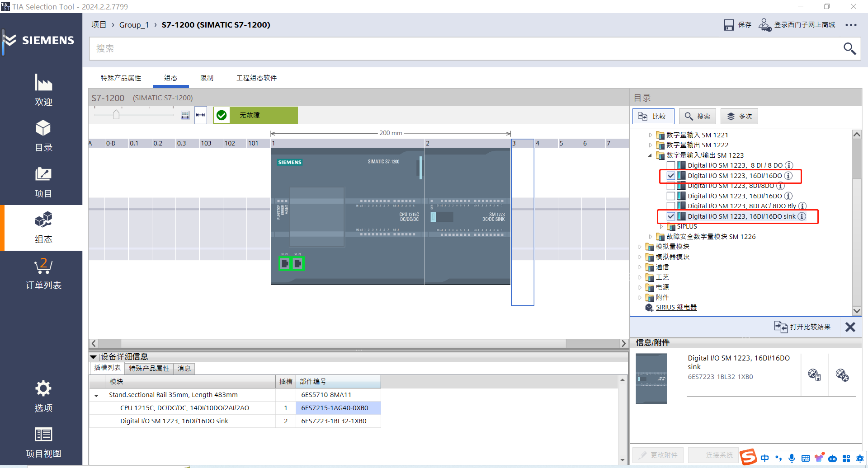The height and width of the screenshot is (468, 868).
Task: Switch to the 限制 tab
Action: pos(207,78)
